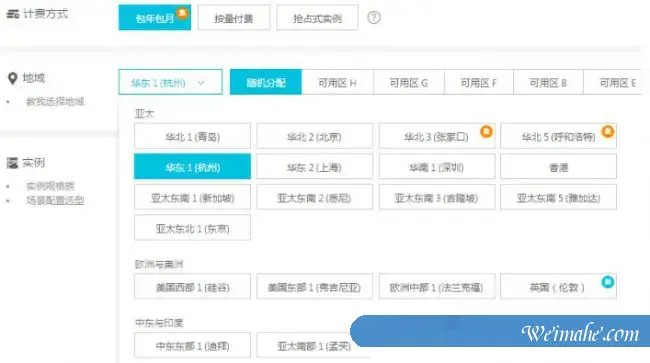This screenshot has width=650, height=363.
Task: Choose region 美国东部 1 (弗吉尼亚)
Action: (314, 286)
